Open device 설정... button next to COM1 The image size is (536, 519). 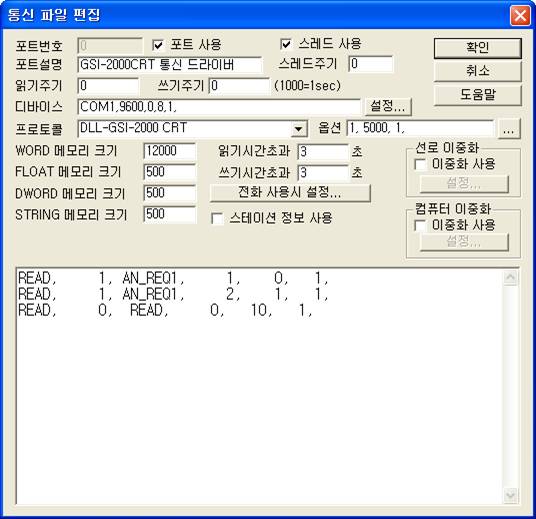coord(388,106)
